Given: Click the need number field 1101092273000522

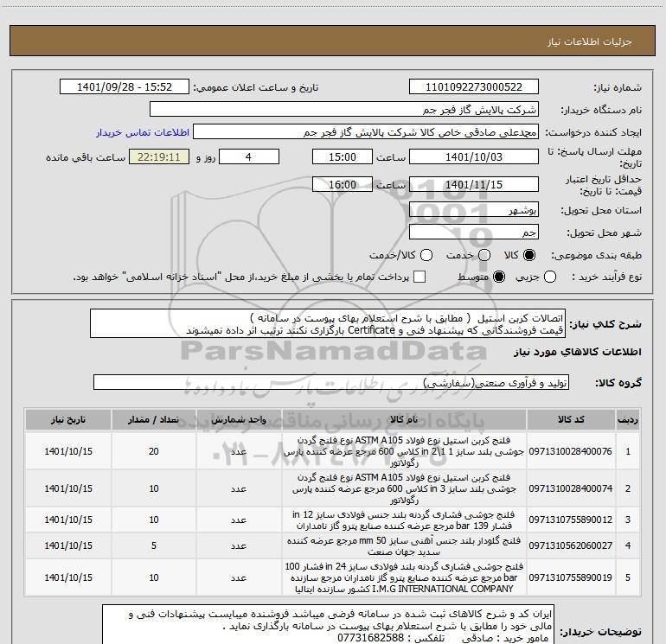Looking at the screenshot, I should click(x=474, y=87).
